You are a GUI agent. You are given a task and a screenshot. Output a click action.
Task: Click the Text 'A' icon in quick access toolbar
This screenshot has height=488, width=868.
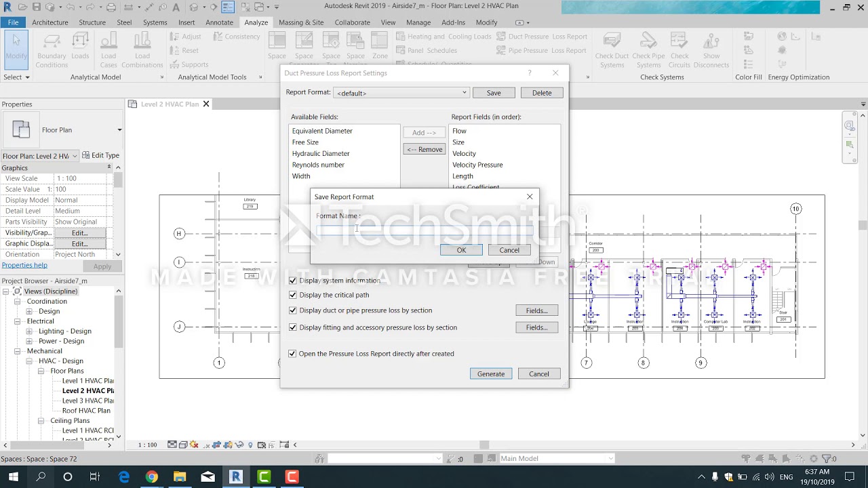point(176,7)
